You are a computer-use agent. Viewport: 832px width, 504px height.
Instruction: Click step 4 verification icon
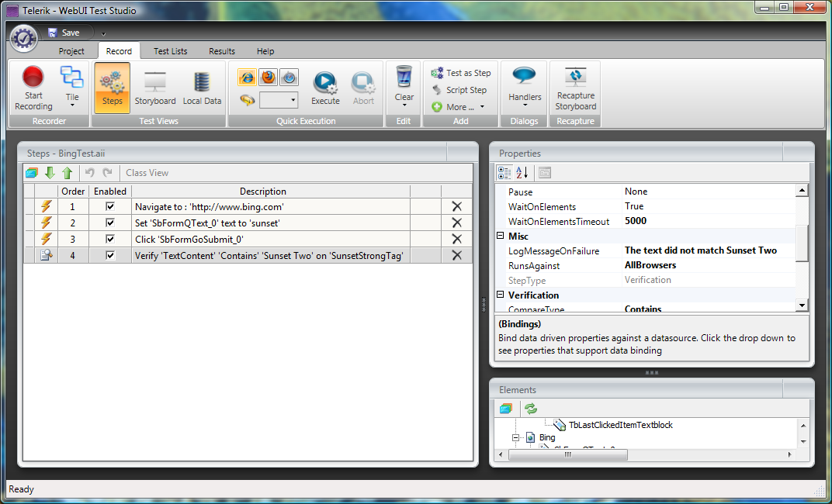coord(46,255)
